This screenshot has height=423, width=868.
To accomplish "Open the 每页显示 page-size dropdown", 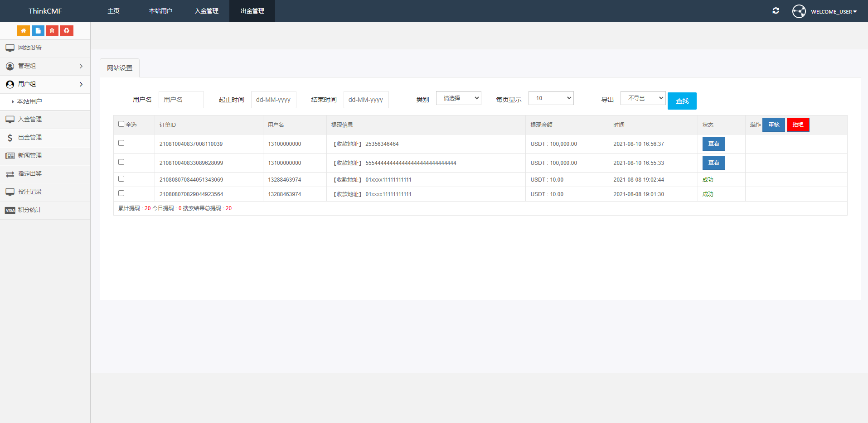I will pyautogui.click(x=551, y=98).
